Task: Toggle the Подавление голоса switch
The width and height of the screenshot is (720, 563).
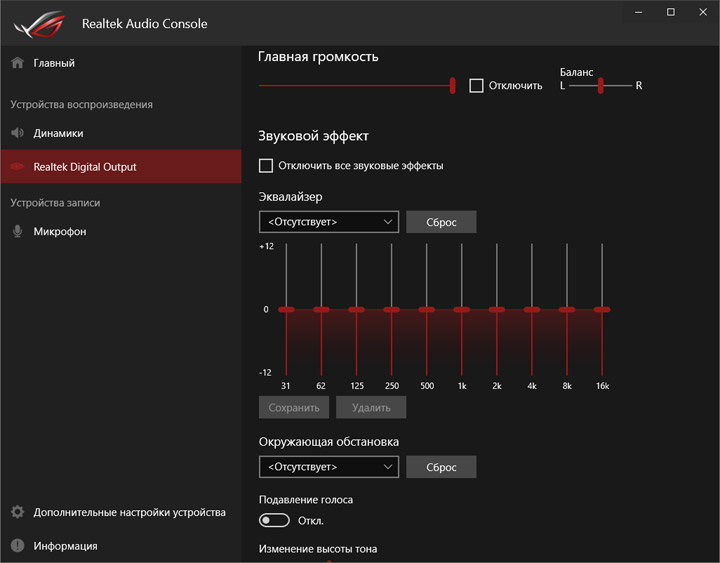Action: [274, 520]
